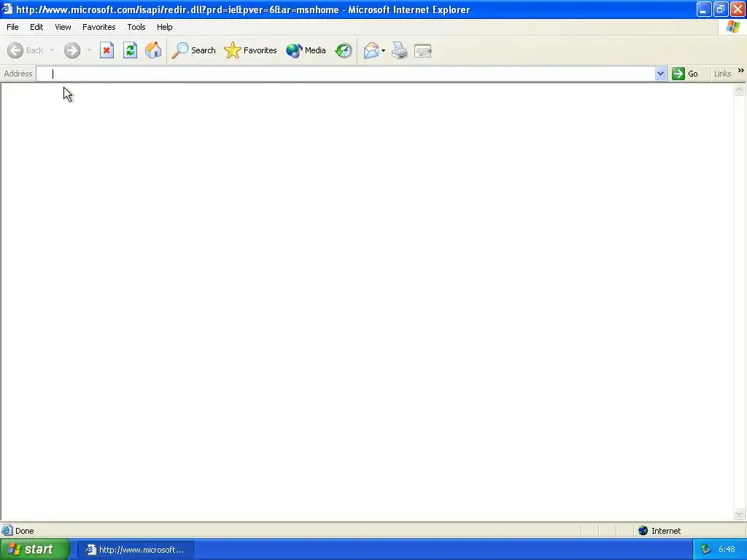747x560 pixels.
Task: Open the Favorites menu in the menu bar
Action: click(99, 27)
